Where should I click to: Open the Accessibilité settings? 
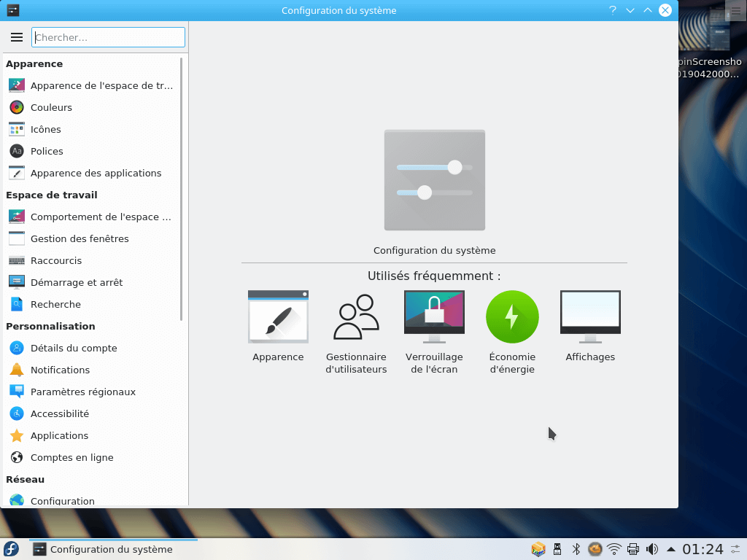coord(93,414)
